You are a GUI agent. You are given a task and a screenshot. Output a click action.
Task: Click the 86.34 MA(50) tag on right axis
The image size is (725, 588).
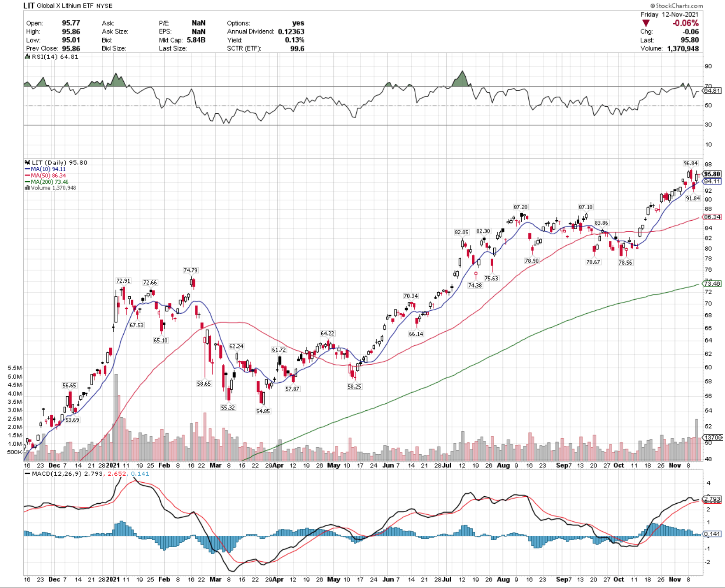pos(712,217)
